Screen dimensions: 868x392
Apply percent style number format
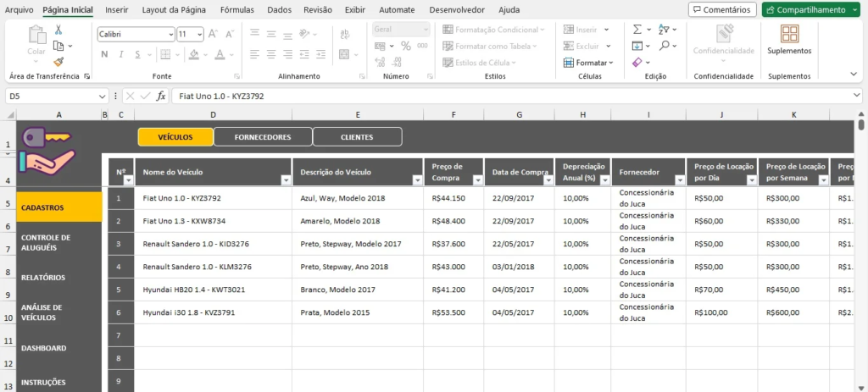(x=405, y=46)
